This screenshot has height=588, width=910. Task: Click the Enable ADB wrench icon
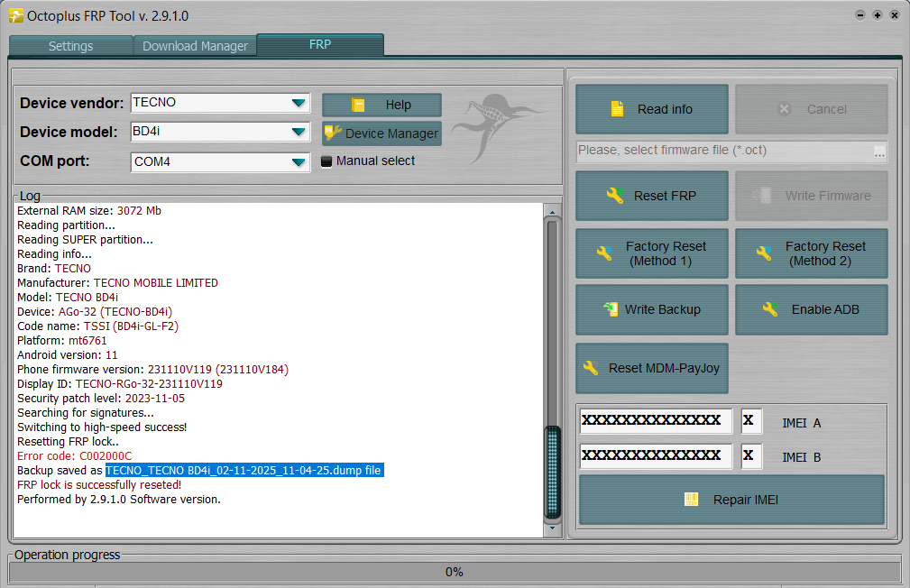point(769,309)
